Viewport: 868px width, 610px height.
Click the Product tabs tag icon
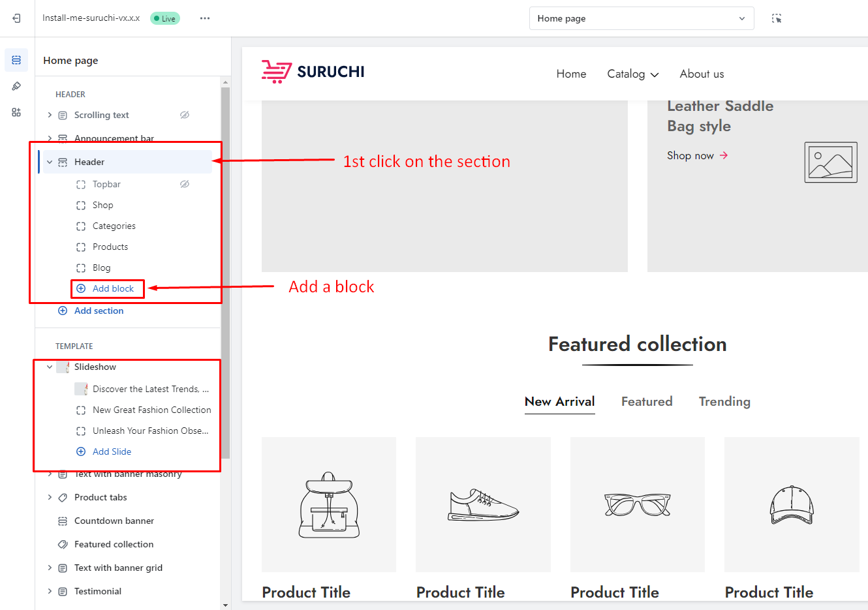click(x=63, y=498)
